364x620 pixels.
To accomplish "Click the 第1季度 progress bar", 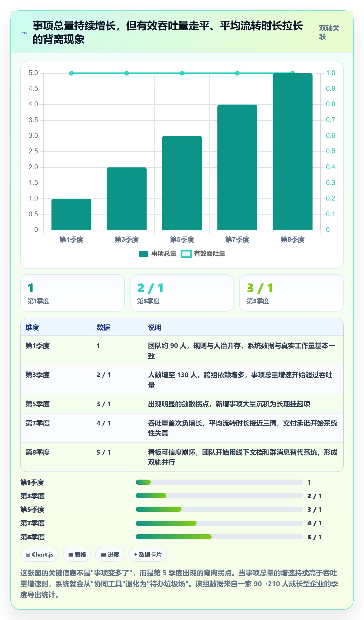I will coord(219,482).
